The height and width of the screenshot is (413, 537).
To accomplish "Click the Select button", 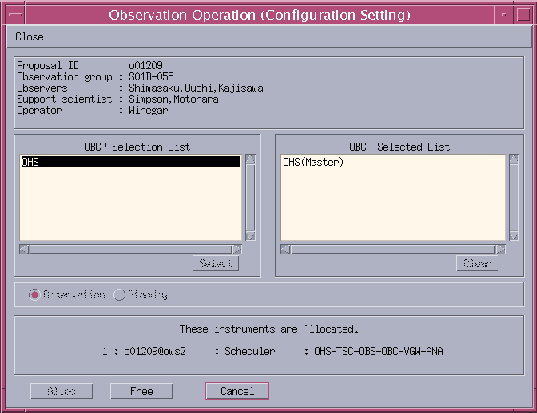I will coord(216,263).
